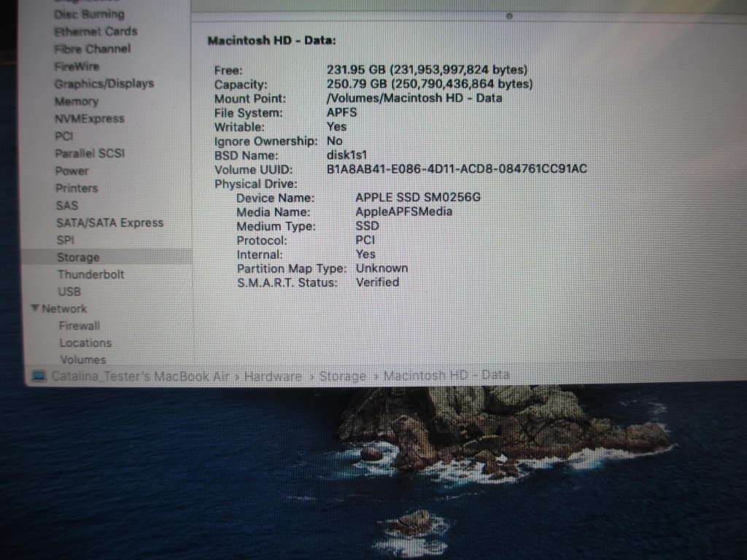747x560 pixels.
Task: Click the AppleAPFSMedia media name
Action: pos(403,211)
